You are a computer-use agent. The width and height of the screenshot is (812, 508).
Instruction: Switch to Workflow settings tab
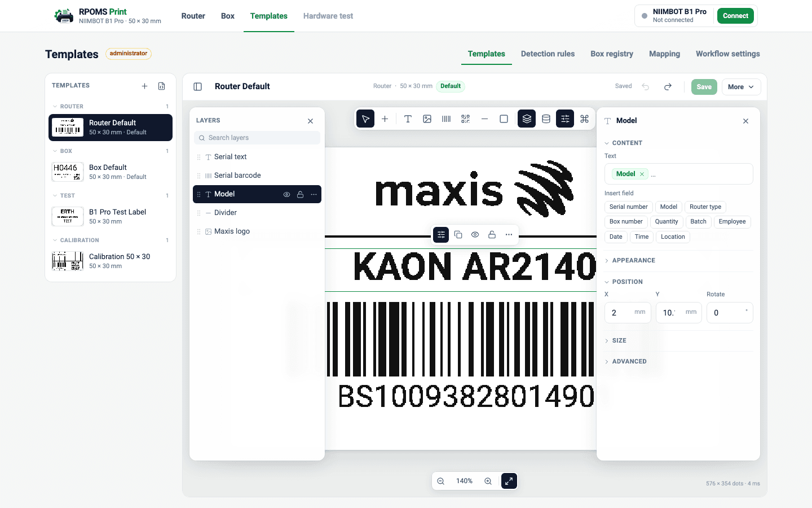point(727,54)
